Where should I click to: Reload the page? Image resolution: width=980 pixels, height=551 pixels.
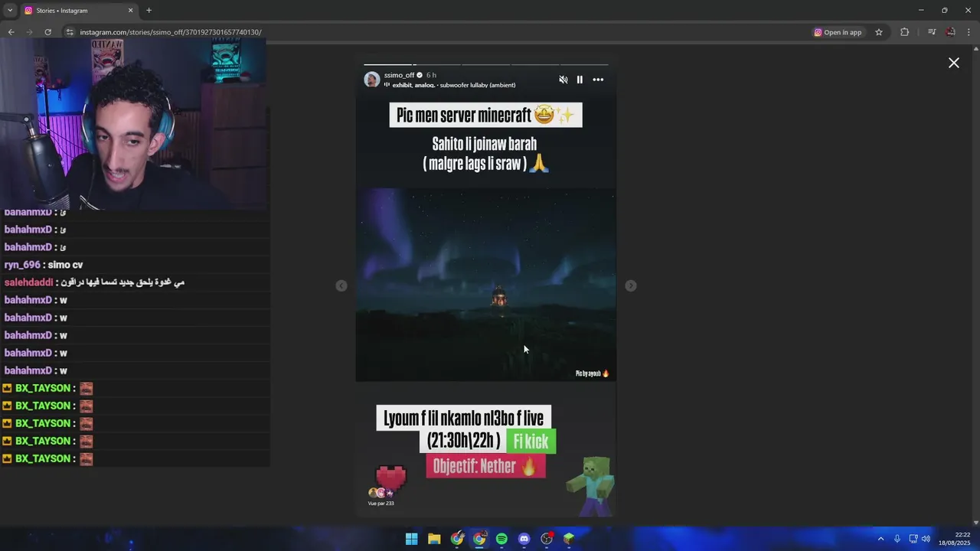pos(47,32)
